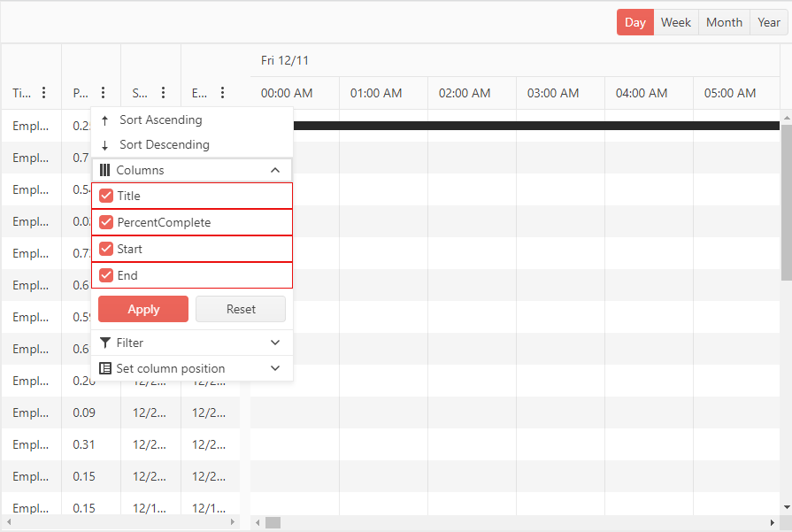This screenshot has height=532, width=792.
Task: Click the Sort Descending arrow icon
Action: click(x=106, y=144)
